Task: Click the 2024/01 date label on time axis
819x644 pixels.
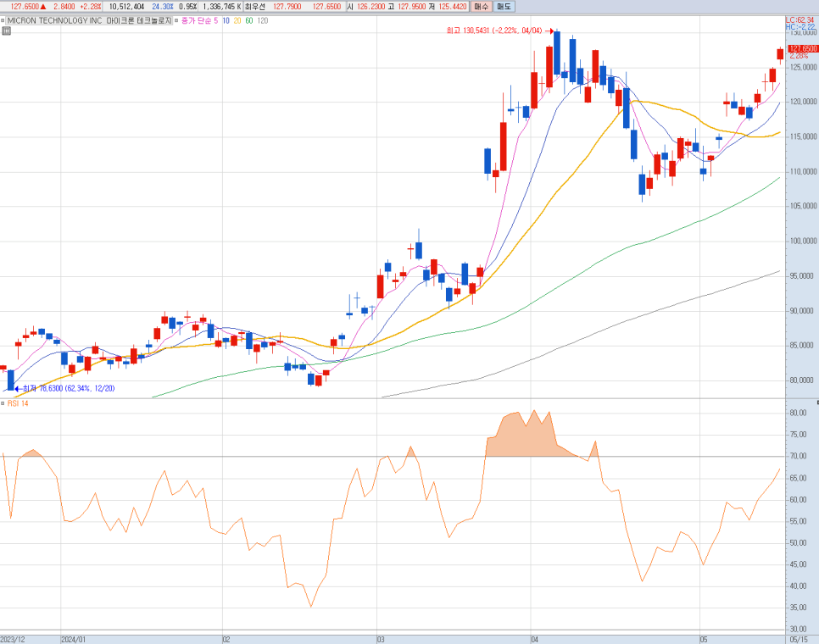Action: (x=73, y=639)
